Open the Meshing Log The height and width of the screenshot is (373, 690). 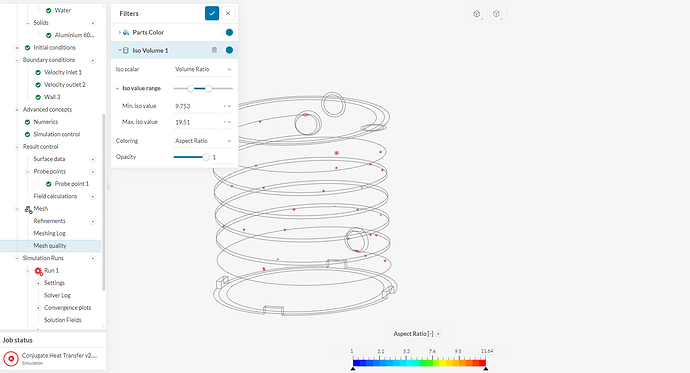(49, 233)
